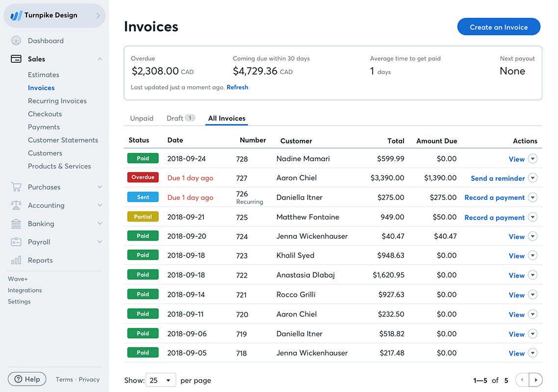Refresh the invoice summary figures
The width and height of the screenshot is (558, 392).
click(x=237, y=87)
